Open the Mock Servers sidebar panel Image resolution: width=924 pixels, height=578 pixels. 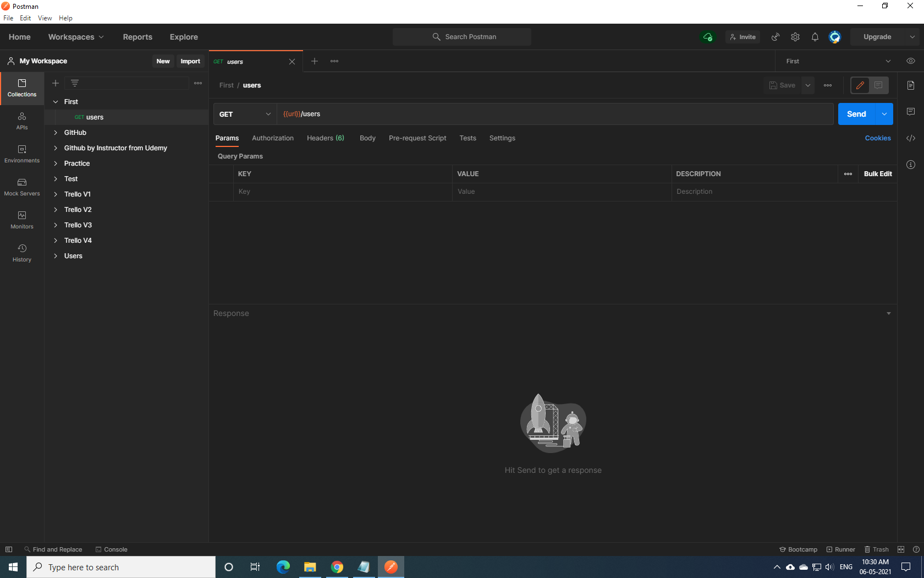(x=22, y=187)
